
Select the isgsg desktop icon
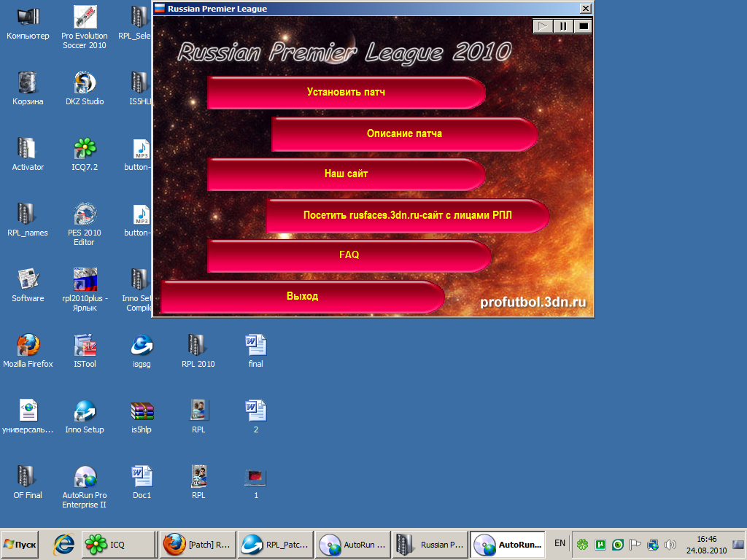click(142, 351)
